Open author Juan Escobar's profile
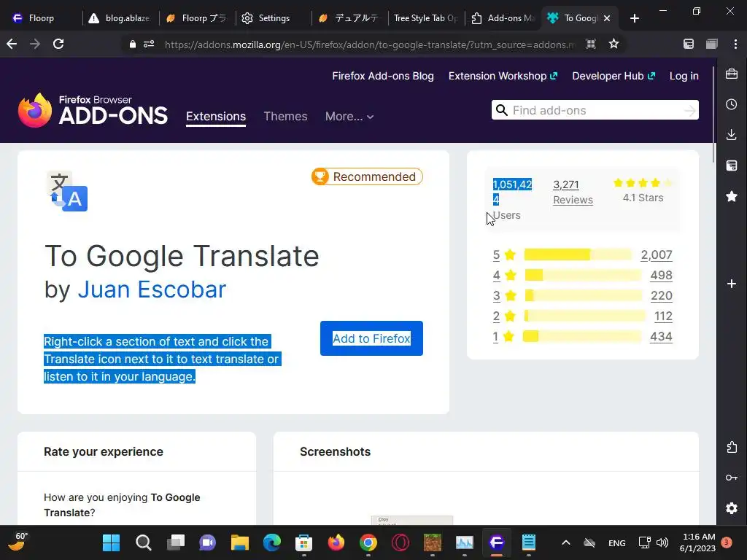This screenshot has height=560, width=747. [x=152, y=289]
